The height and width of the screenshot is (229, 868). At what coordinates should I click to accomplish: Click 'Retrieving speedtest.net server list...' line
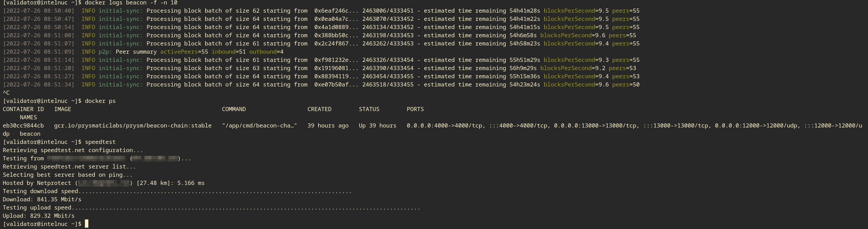tap(70, 167)
